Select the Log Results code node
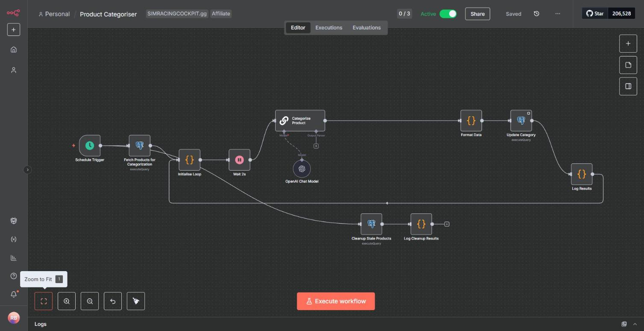Screen dimensions: 644x331 (x=582, y=174)
